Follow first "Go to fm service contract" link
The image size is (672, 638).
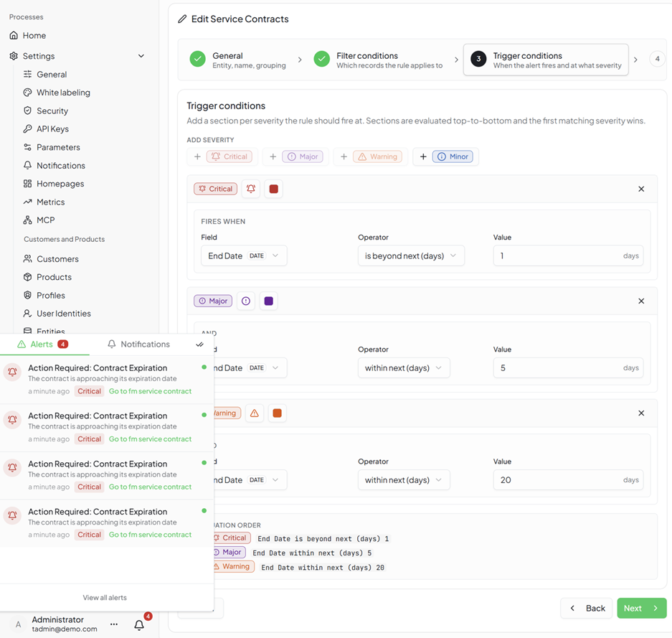[150, 391]
